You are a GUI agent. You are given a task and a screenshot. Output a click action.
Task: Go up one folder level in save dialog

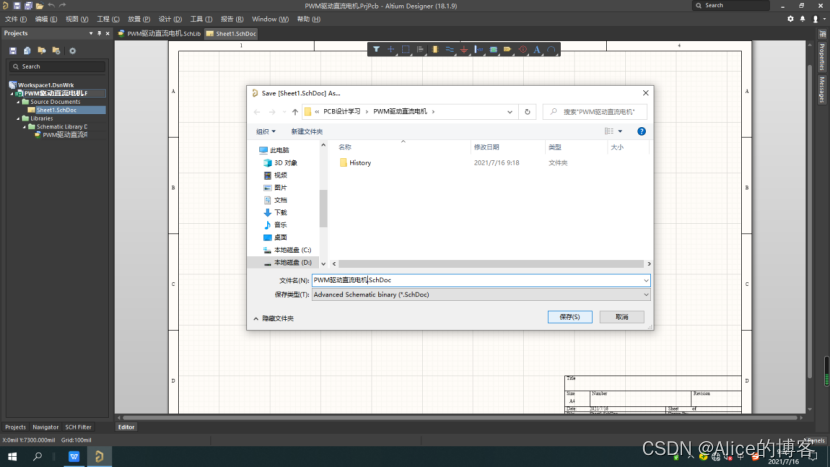click(295, 112)
